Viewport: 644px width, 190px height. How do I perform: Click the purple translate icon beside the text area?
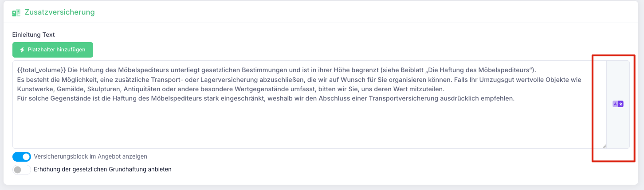coord(618,104)
